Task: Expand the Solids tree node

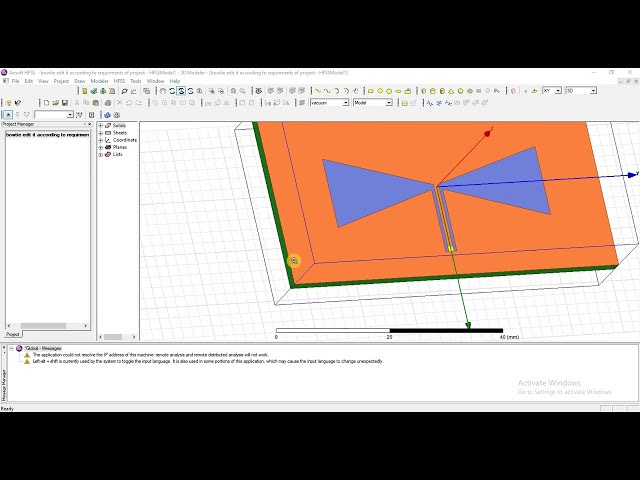Action: click(101, 126)
